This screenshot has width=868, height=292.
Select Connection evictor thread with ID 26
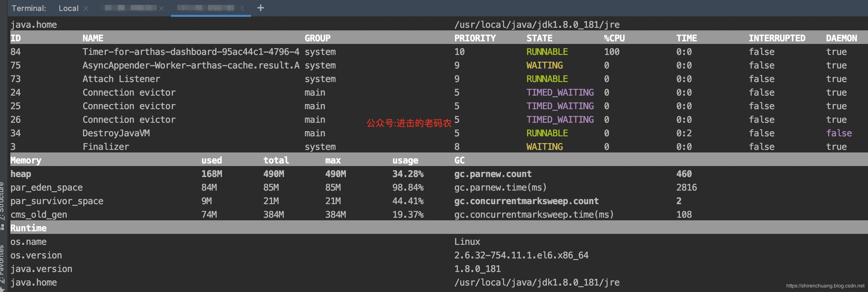129,120
